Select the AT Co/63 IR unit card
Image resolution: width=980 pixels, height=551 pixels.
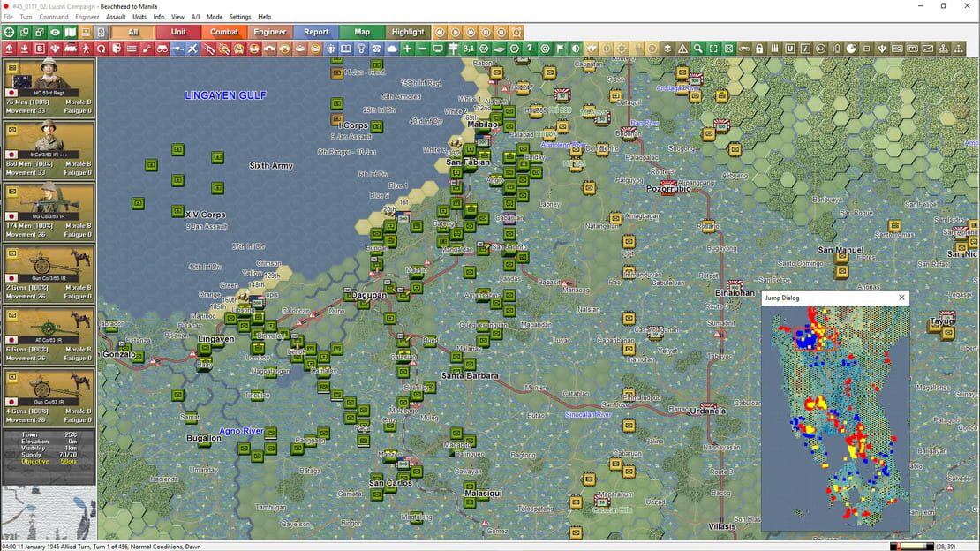49,335
